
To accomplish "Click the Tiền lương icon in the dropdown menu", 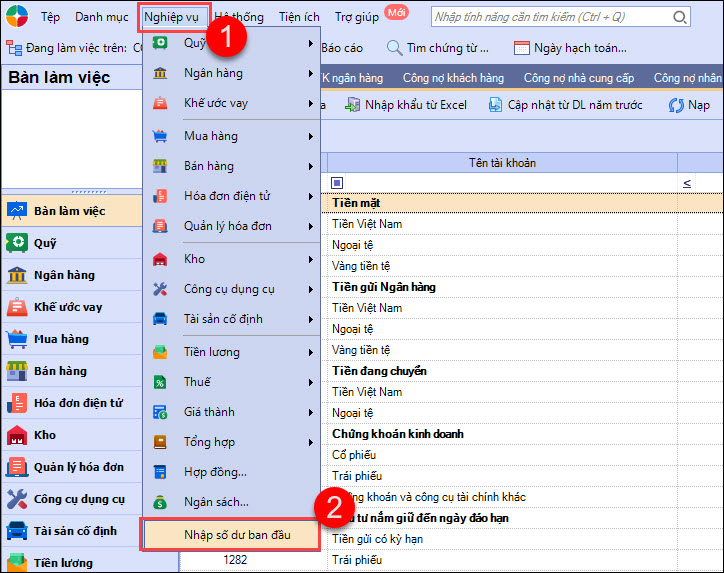I will [160, 352].
